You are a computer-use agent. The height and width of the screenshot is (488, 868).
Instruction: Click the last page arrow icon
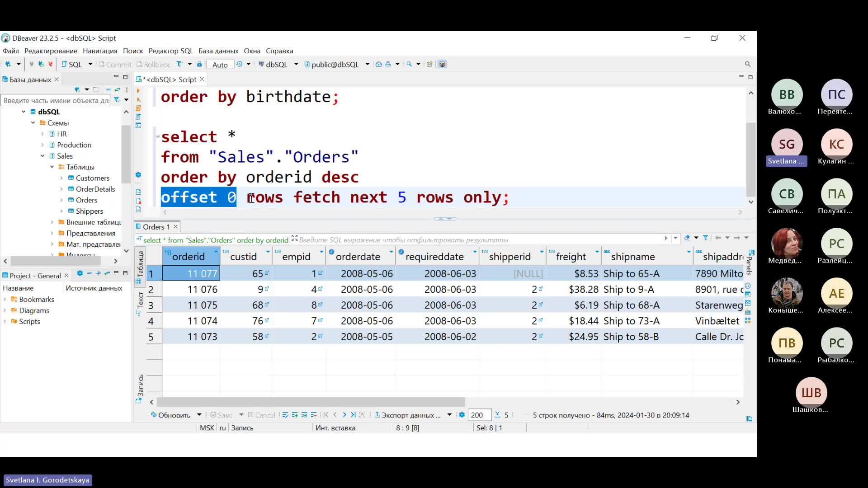coord(353,415)
